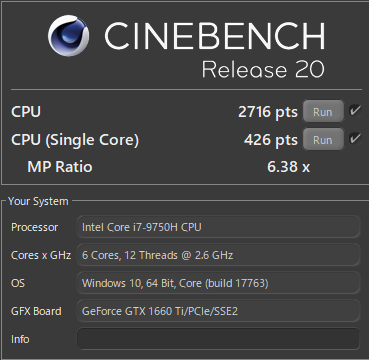Click the CPU (Single Core) label
This screenshot has height=360, width=369.
click(75, 140)
